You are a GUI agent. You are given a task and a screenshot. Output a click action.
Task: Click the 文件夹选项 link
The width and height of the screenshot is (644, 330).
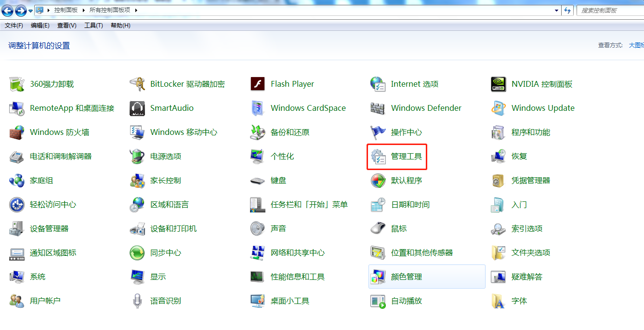531,252
